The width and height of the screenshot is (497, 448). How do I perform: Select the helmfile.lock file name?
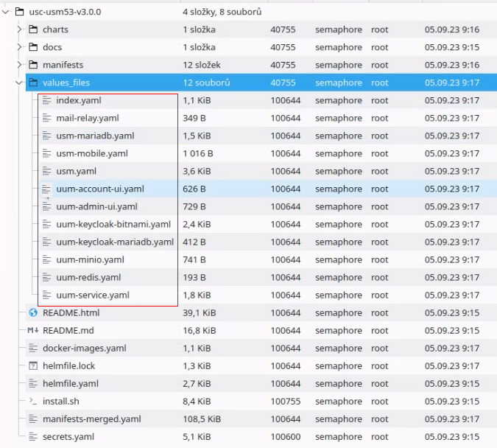click(68, 366)
